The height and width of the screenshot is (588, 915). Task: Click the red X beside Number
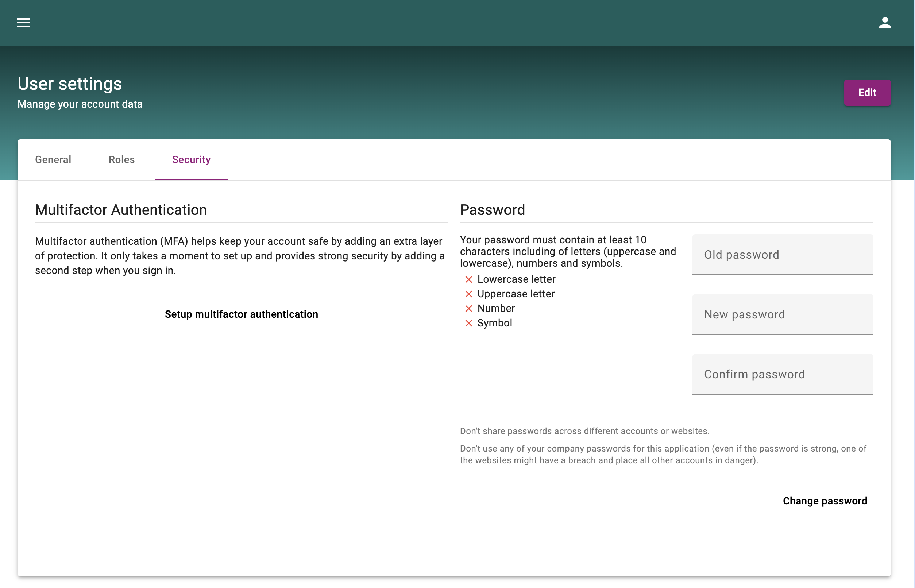coord(468,309)
